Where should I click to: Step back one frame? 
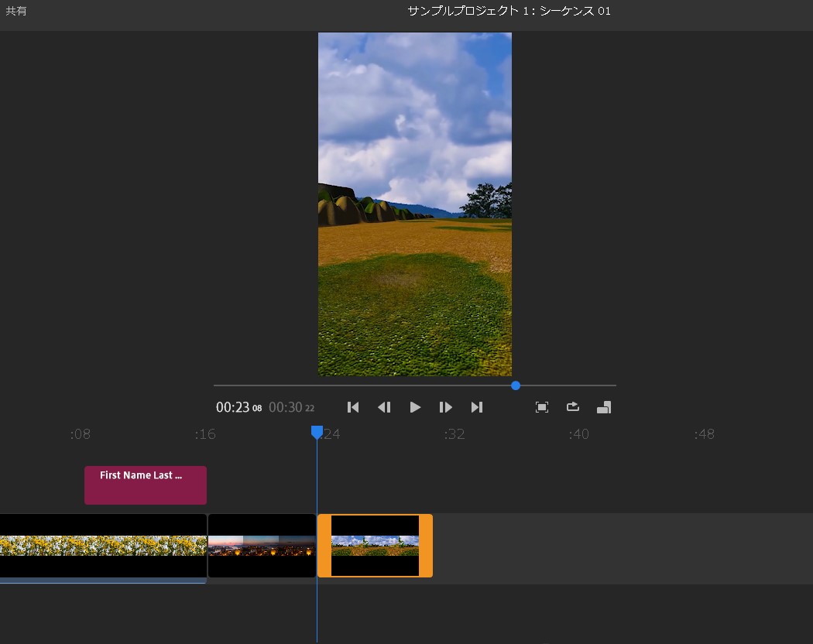(384, 407)
